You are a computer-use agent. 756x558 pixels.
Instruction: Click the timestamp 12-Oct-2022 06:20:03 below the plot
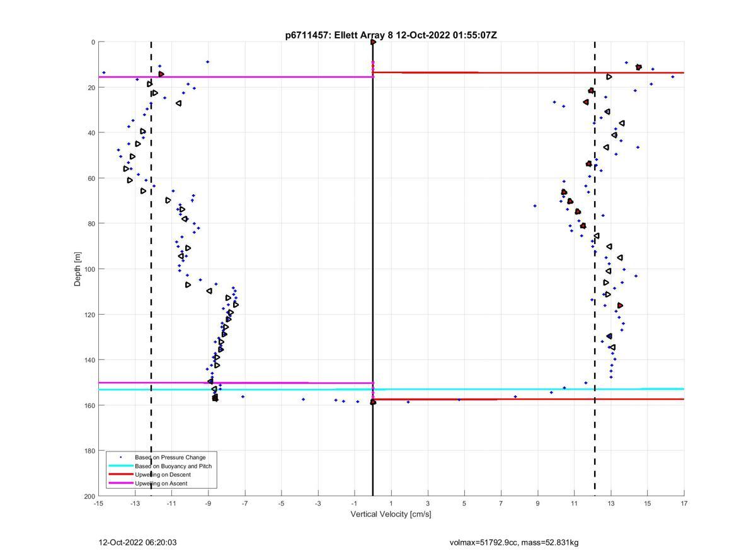[x=137, y=542]
